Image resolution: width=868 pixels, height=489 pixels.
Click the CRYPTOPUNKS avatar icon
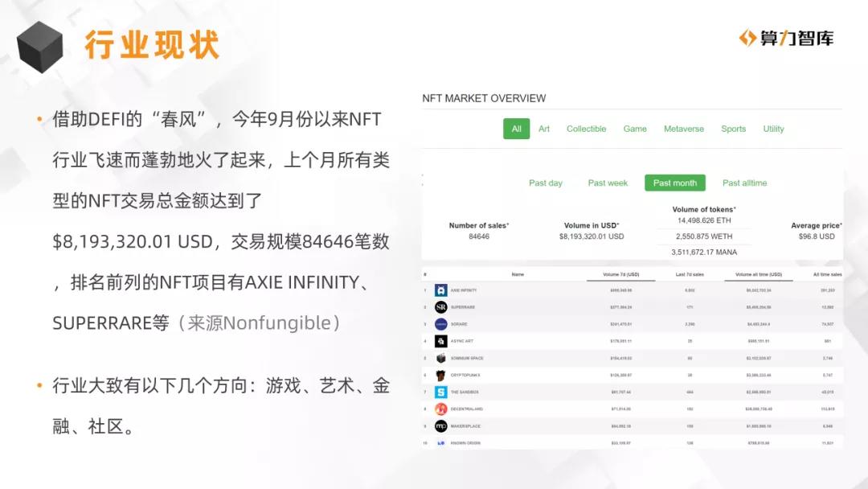(440, 375)
